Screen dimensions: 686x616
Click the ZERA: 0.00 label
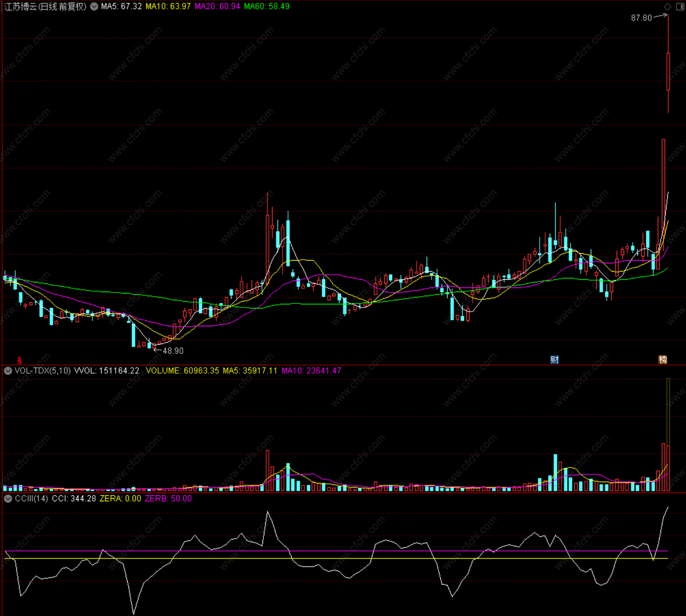120,498
